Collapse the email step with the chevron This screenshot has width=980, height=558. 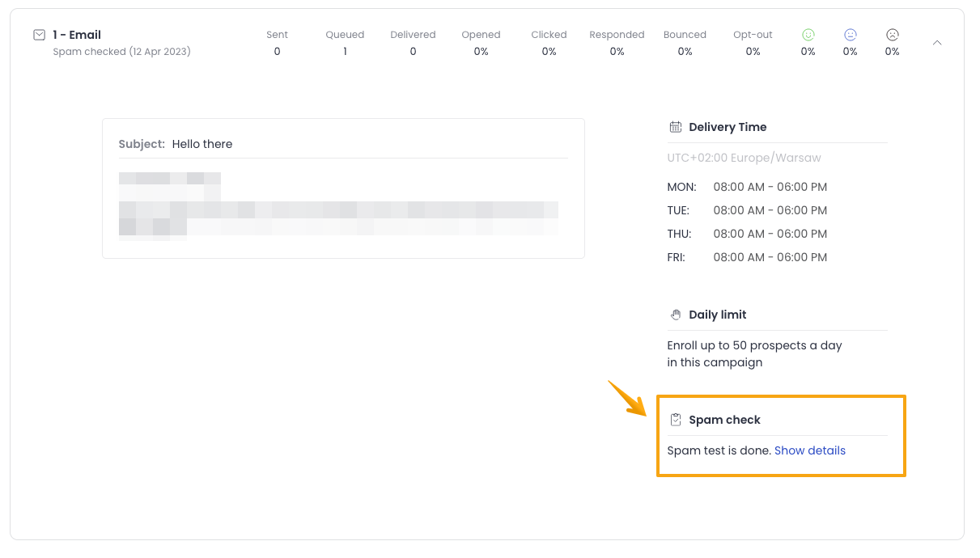[x=937, y=43]
